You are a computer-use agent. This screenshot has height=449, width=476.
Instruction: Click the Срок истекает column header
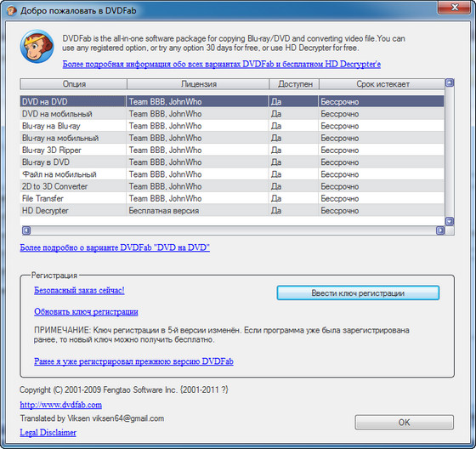(382, 84)
